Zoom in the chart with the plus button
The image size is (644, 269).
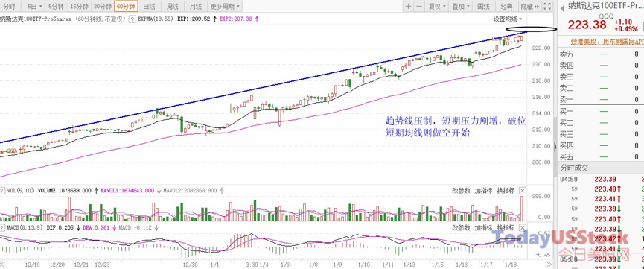[x=408, y=6]
